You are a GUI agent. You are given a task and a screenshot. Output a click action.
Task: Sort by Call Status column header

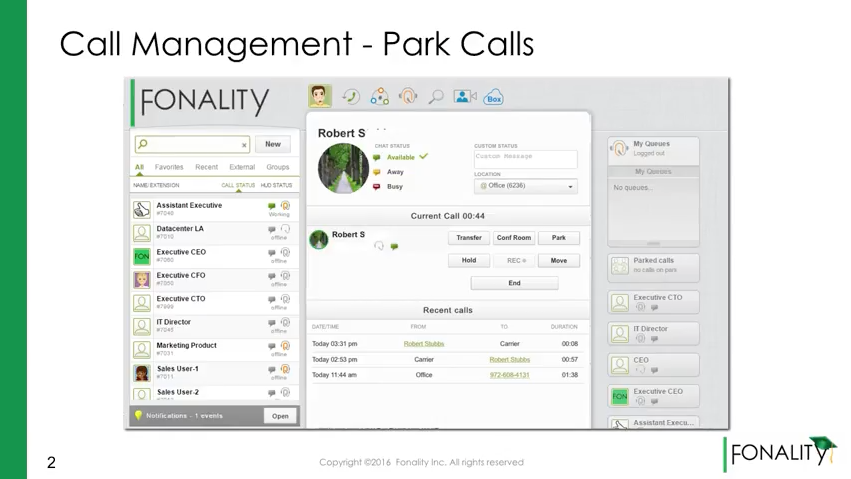[238, 186]
